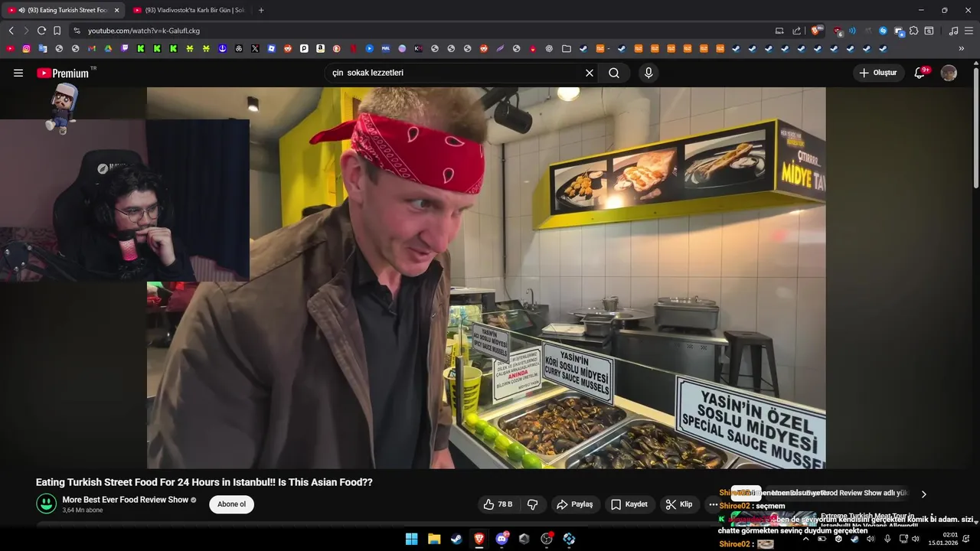Viewport: 980px width, 551px height.
Task: Click the Oluştur create button
Action: click(878, 73)
